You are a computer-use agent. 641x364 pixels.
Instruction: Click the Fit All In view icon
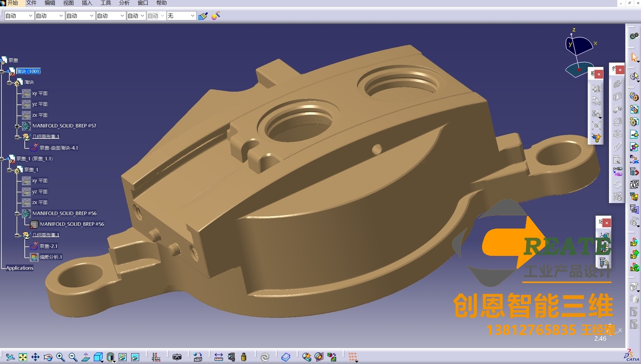(x=23, y=357)
